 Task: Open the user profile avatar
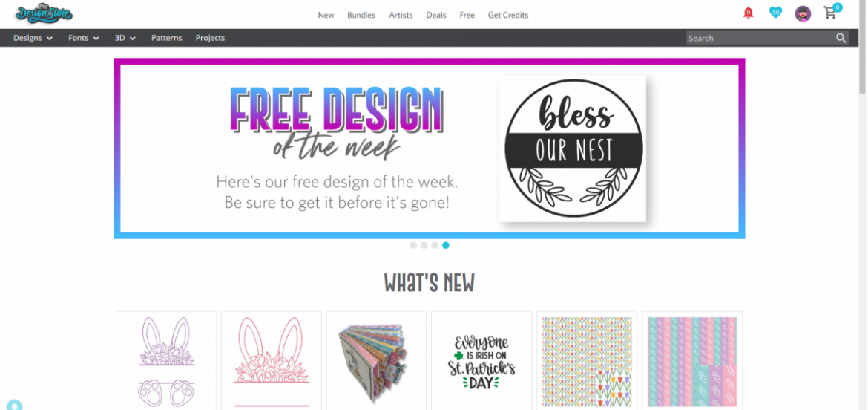(803, 14)
